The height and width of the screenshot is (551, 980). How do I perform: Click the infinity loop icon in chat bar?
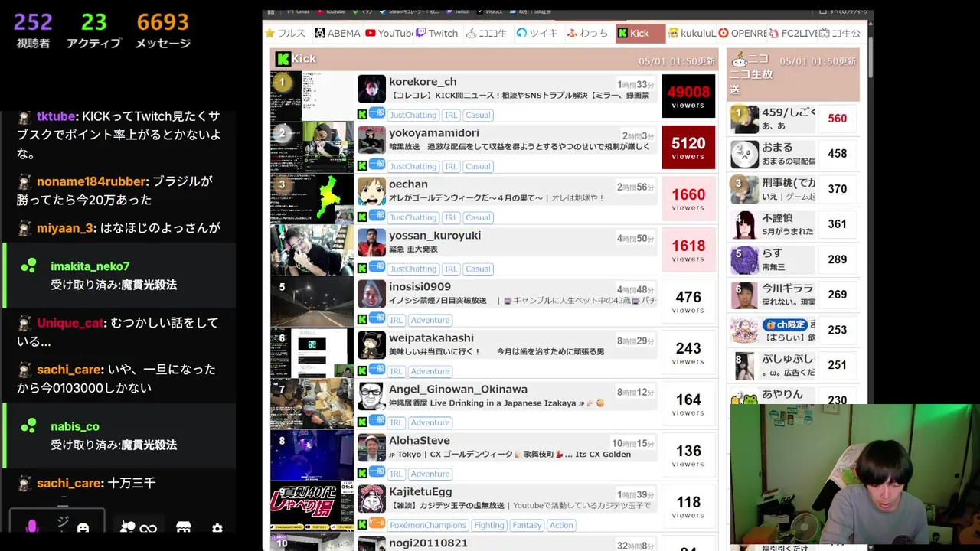click(x=148, y=528)
